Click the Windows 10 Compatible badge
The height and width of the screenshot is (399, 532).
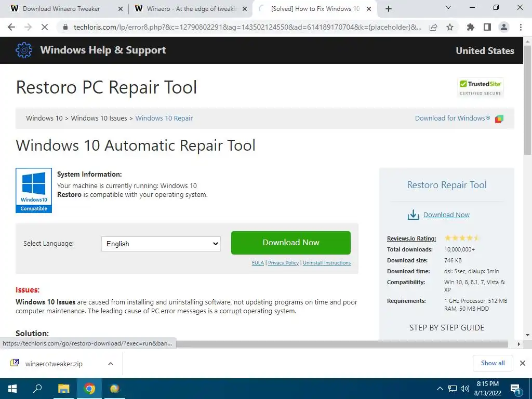point(34,190)
